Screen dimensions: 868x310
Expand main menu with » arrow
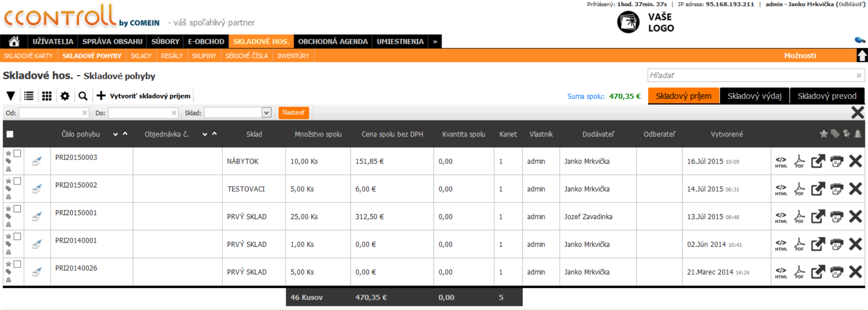[x=435, y=42]
